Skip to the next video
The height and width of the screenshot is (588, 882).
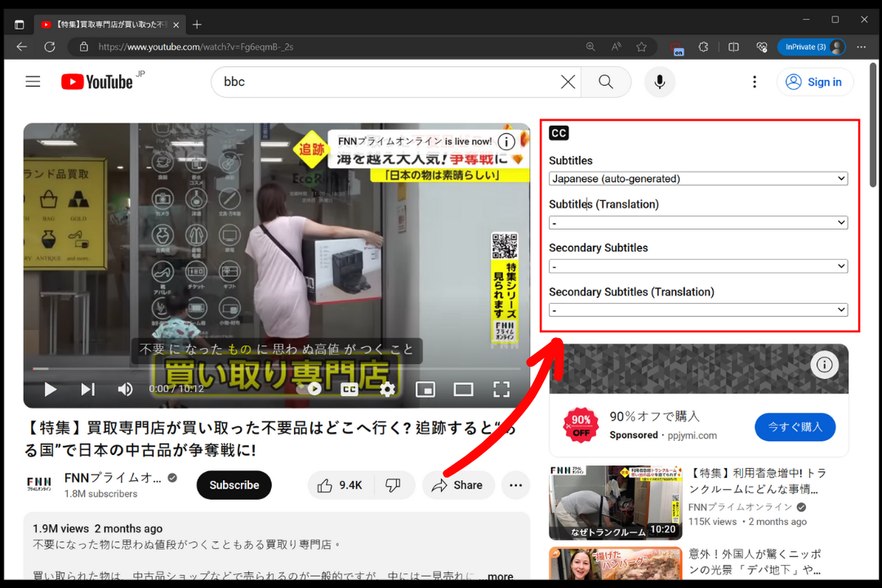(87, 389)
